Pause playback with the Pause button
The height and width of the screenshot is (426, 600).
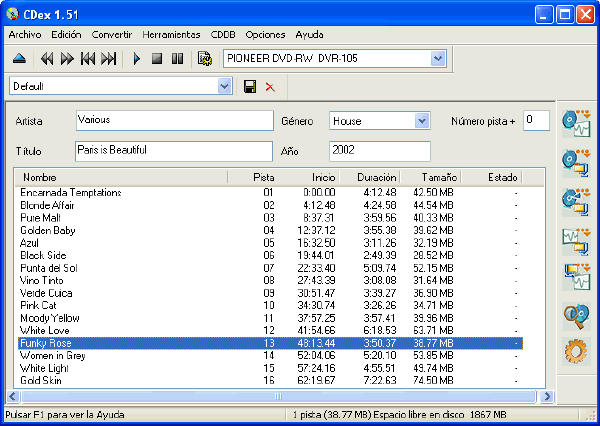pos(177,59)
